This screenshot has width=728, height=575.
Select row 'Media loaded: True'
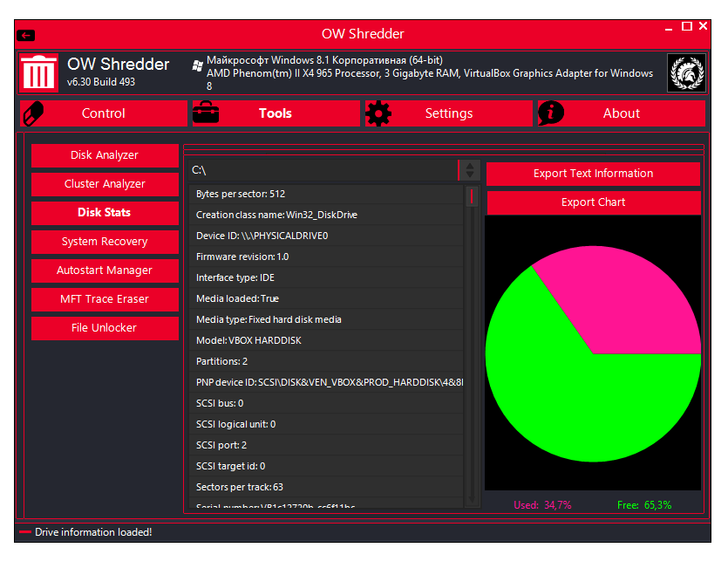coord(326,299)
